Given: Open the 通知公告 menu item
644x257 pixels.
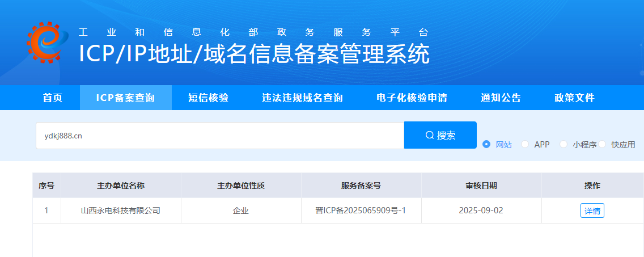Looking at the screenshot, I should (501, 98).
